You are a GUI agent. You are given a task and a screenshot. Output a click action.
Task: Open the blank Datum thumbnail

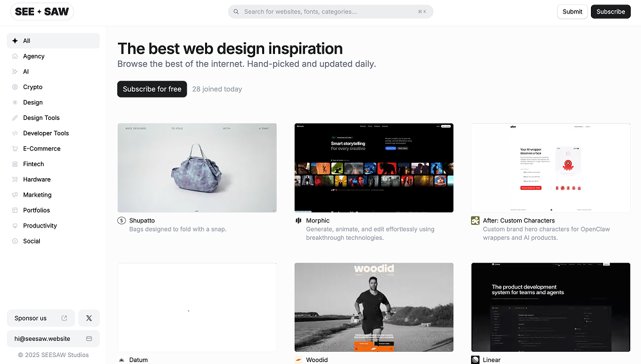tap(197, 307)
